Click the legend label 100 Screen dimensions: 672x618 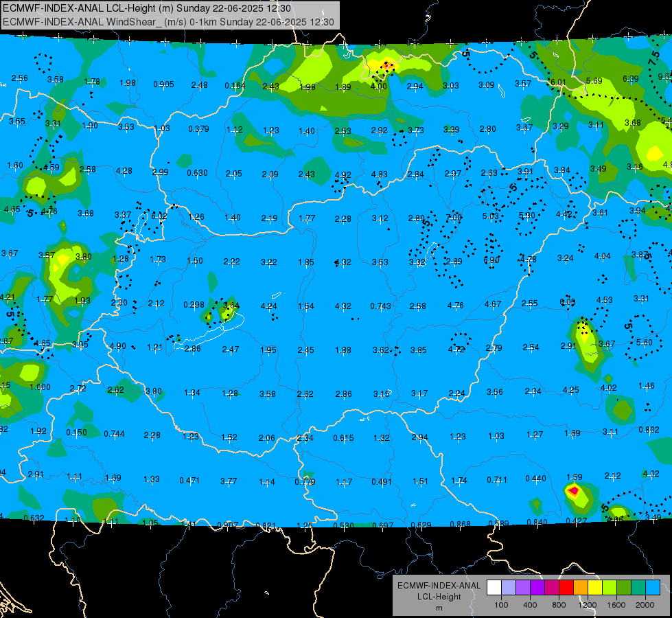click(501, 605)
